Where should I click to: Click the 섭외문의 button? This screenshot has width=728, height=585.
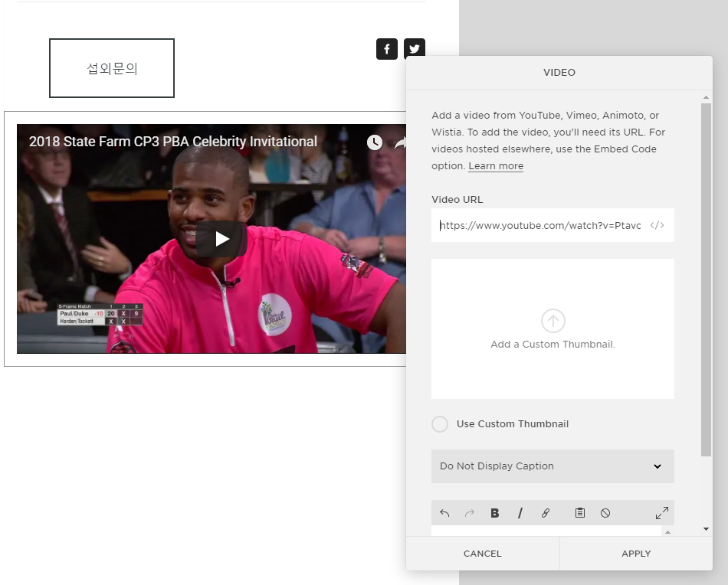[x=112, y=68]
